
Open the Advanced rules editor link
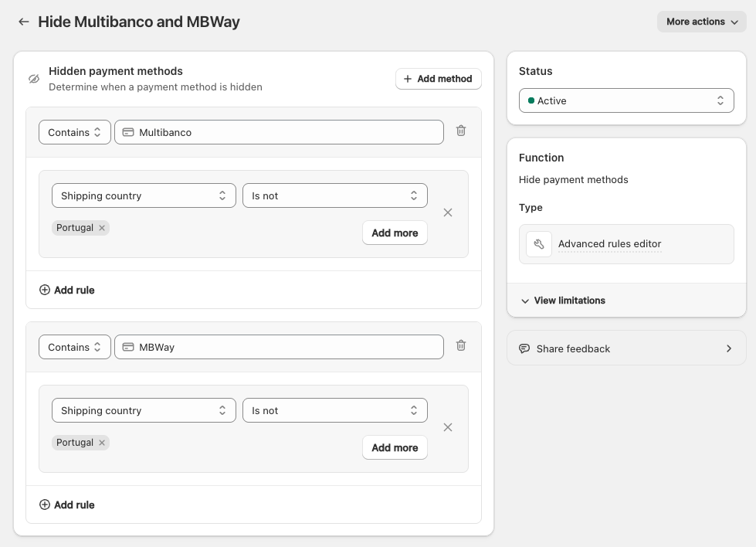pos(609,243)
